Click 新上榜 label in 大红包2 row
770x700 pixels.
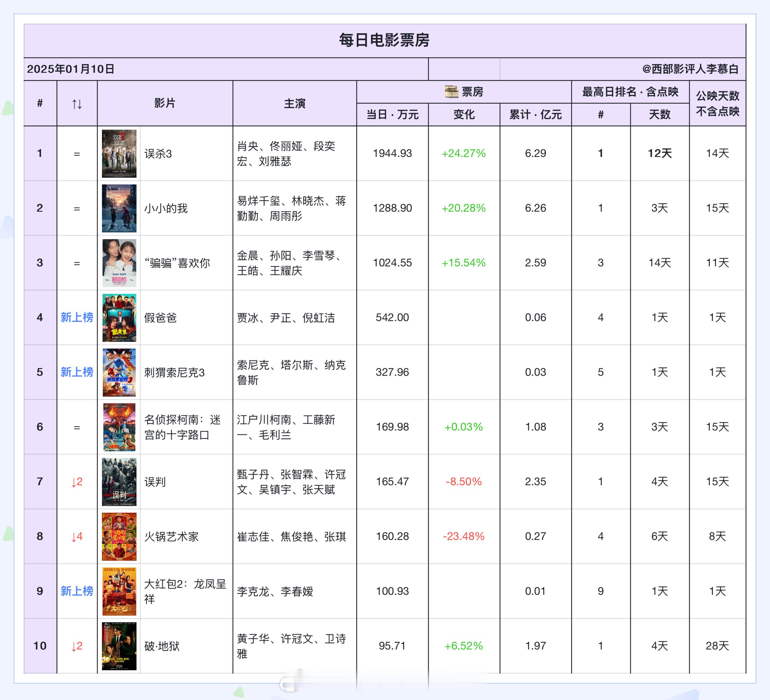(x=77, y=591)
